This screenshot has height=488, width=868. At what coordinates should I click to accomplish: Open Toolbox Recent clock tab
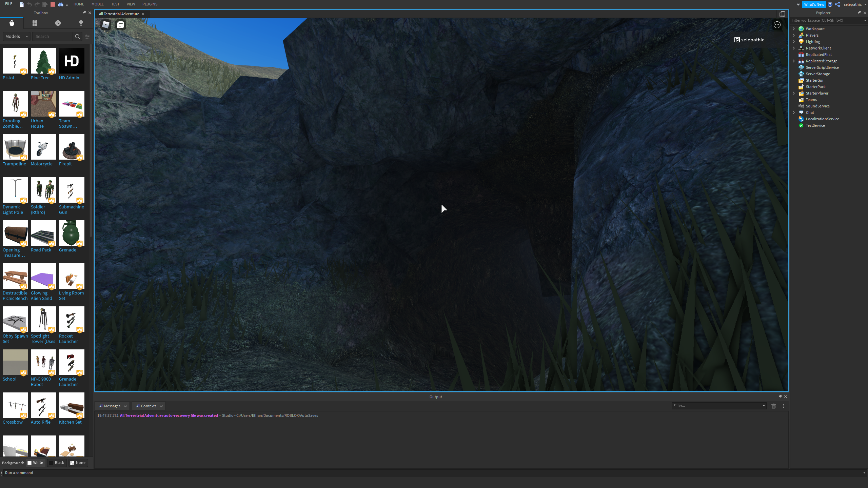click(58, 23)
